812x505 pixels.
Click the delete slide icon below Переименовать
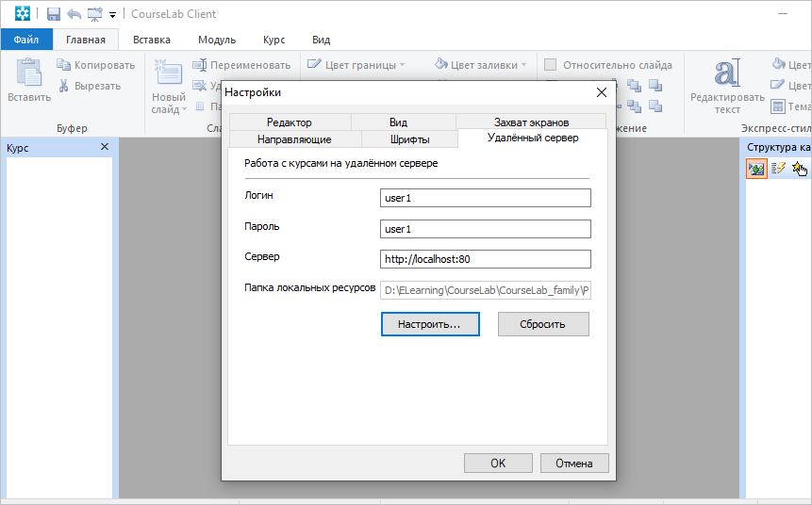pyautogui.click(x=199, y=86)
